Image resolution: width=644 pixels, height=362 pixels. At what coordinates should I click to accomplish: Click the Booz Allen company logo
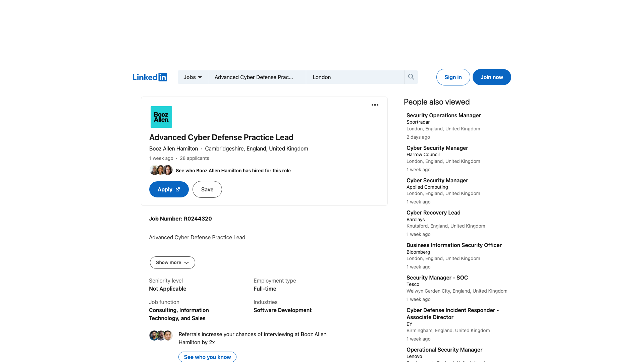pyautogui.click(x=161, y=117)
